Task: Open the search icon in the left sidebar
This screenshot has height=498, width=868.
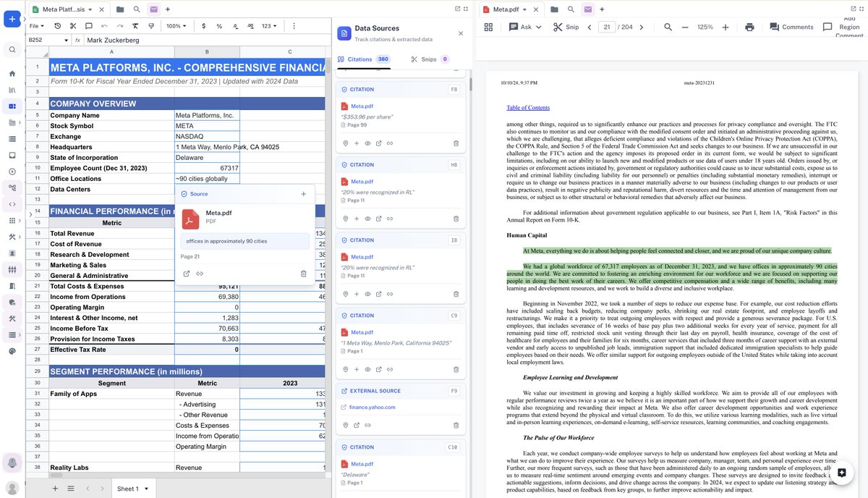Action: pos(12,50)
